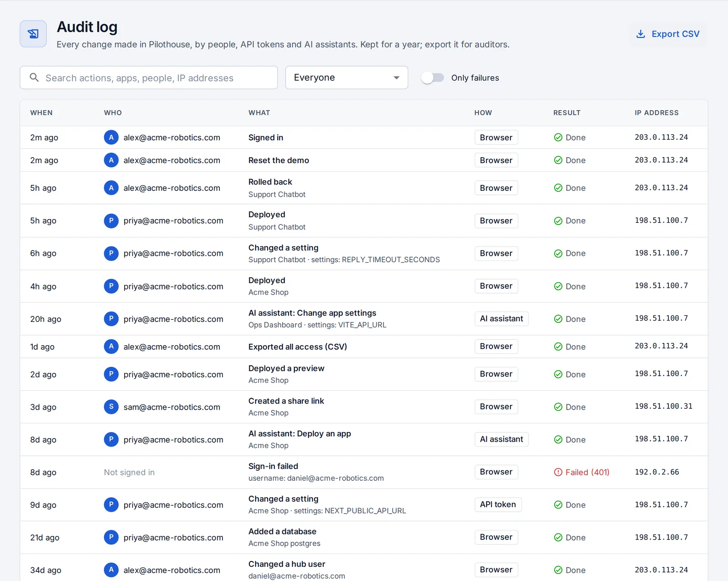
Task: Click the 'Reset the demo' action text
Action: pyautogui.click(x=278, y=160)
